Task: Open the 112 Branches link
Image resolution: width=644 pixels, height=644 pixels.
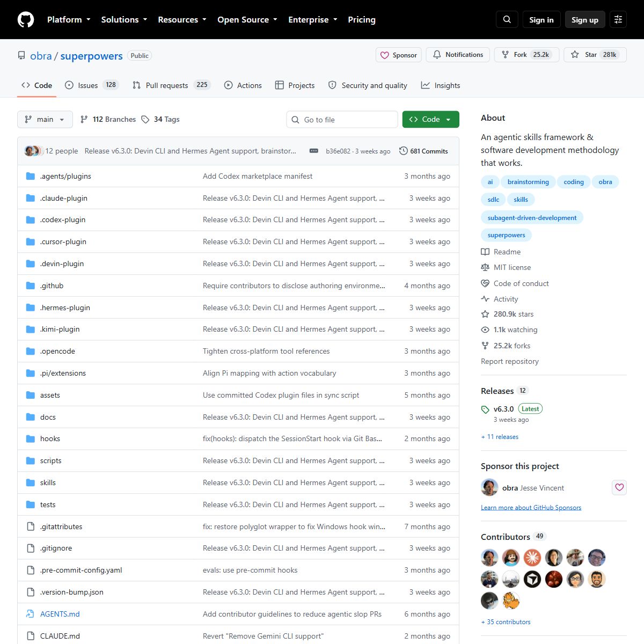Action: (x=108, y=119)
